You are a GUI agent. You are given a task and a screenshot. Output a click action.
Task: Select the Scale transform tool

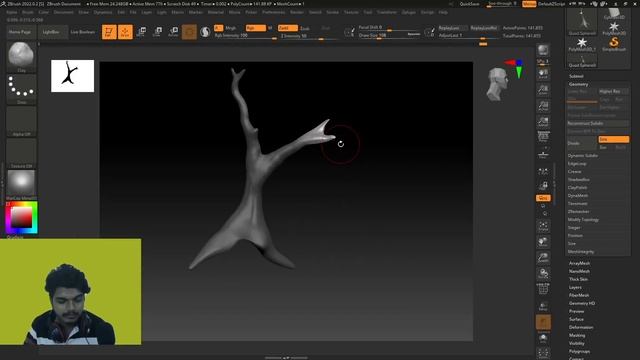[x=158, y=32]
